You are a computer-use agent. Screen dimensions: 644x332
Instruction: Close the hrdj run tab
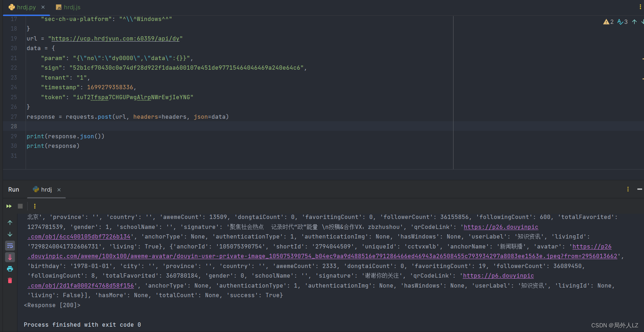59,190
